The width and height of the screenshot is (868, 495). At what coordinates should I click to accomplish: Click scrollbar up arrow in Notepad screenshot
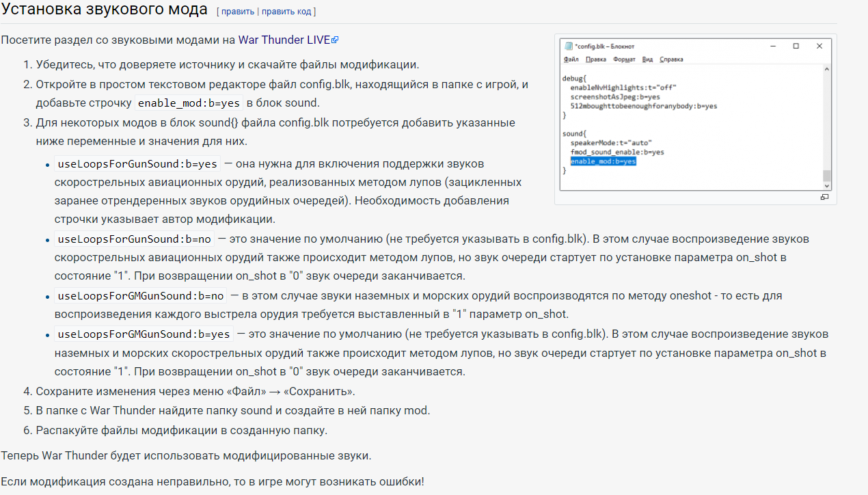coord(827,69)
